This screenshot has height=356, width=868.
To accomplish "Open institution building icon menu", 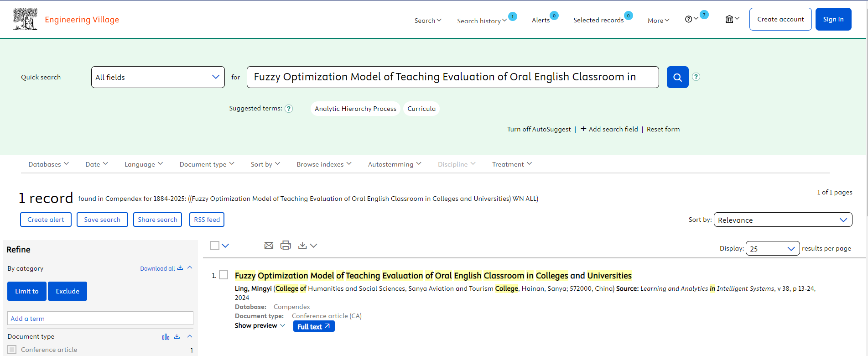I will tap(729, 19).
